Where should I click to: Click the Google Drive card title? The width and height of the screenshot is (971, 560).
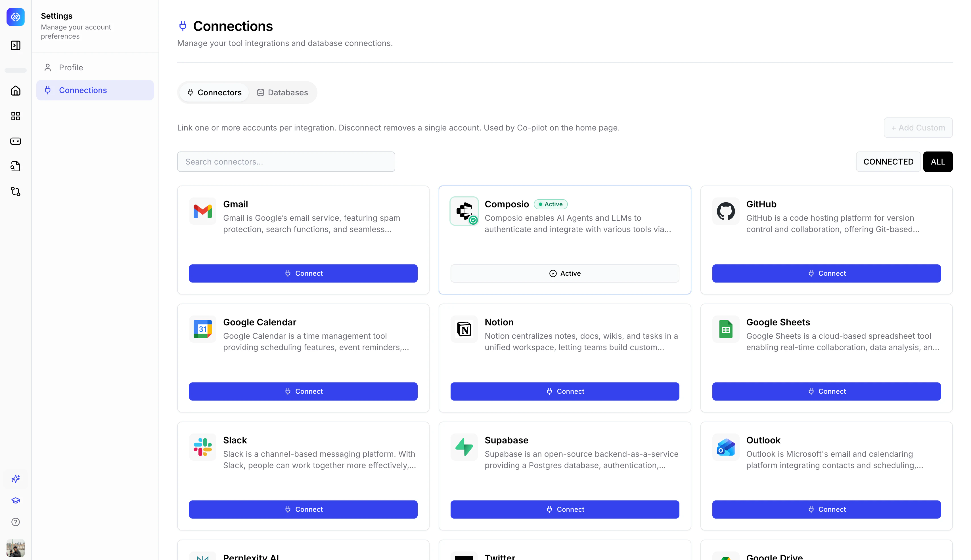pyautogui.click(x=774, y=557)
